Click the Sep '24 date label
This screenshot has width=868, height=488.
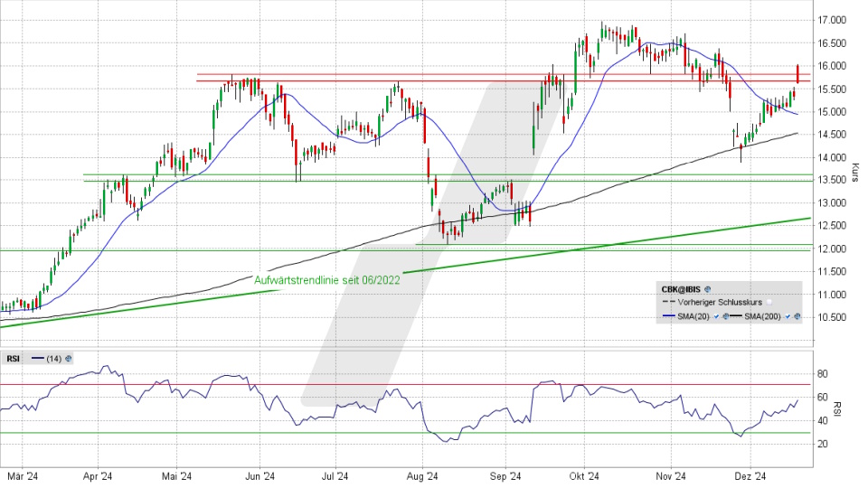(x=505, y=476)
